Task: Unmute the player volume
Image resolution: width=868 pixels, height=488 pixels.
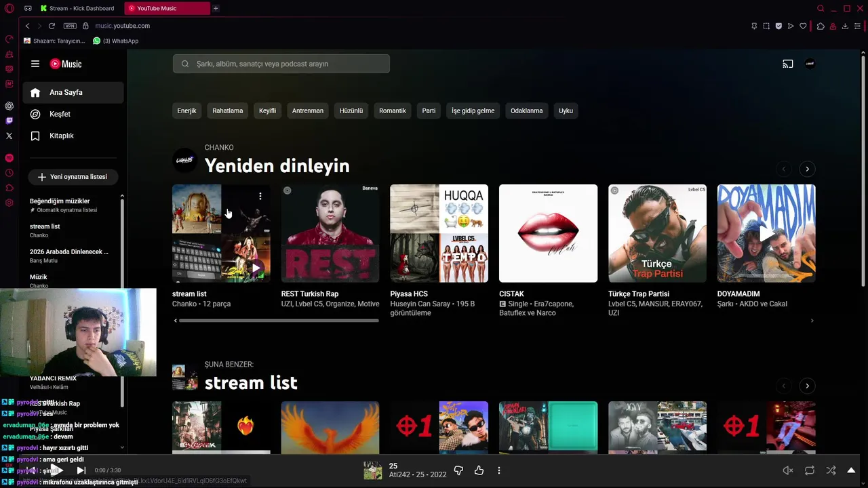Action: point(788,470)
